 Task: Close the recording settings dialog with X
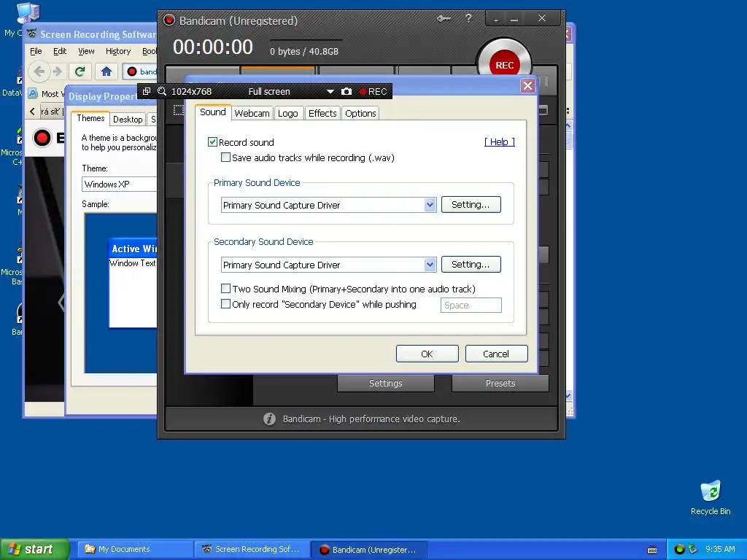(x=527, y=86)
